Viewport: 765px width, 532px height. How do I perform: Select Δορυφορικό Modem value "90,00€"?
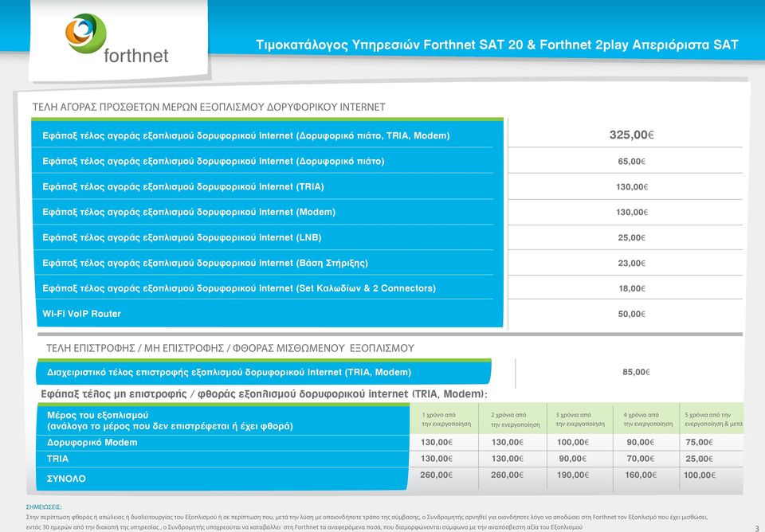coord(641,442)
